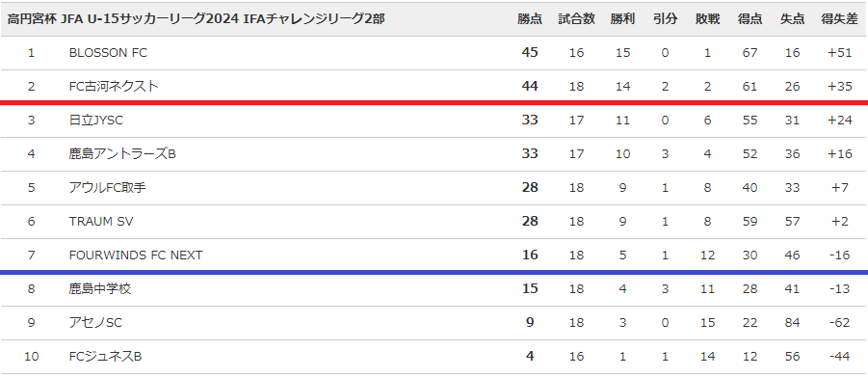Select the アウルFC取手 team name
The width and height of the screenshot is (868, 377).
[x=107, y=187]
